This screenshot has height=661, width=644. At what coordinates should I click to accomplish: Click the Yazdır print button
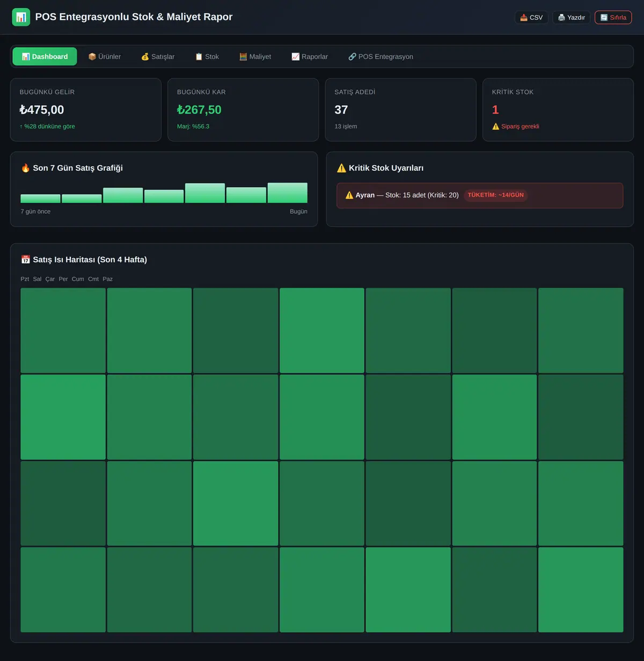(x=572, y=17)
